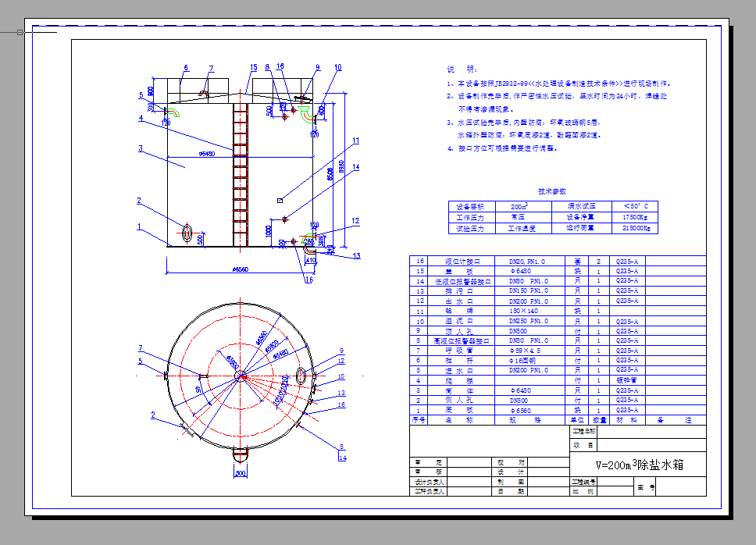Select the boxed callout number 14 near plan view
The height and width of the screenshot is (545, 756).
[x=342, y=458]
